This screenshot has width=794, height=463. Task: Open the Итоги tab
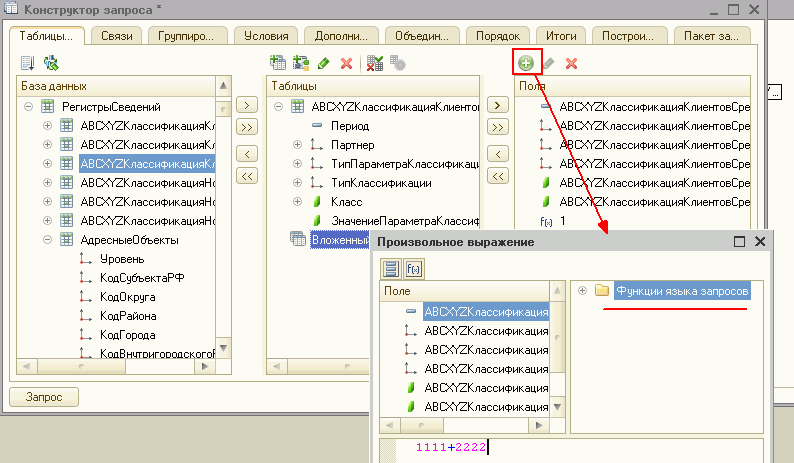tap(561, 36)
